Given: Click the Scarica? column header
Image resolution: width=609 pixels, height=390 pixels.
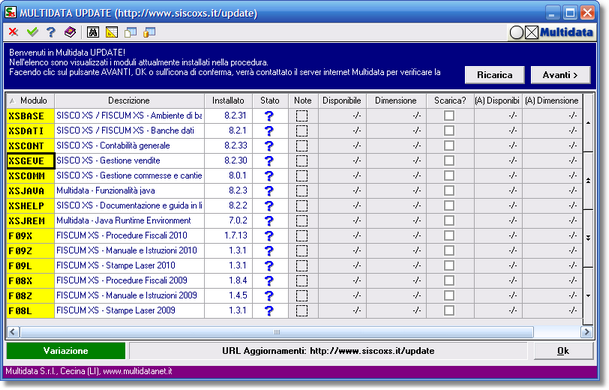Looking at the screenshot, I should click(x=450, y=101).
